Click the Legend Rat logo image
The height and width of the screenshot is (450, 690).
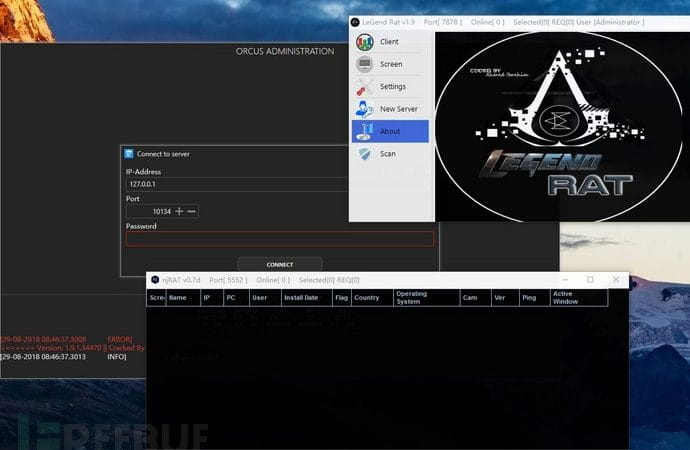pos(559,127)
